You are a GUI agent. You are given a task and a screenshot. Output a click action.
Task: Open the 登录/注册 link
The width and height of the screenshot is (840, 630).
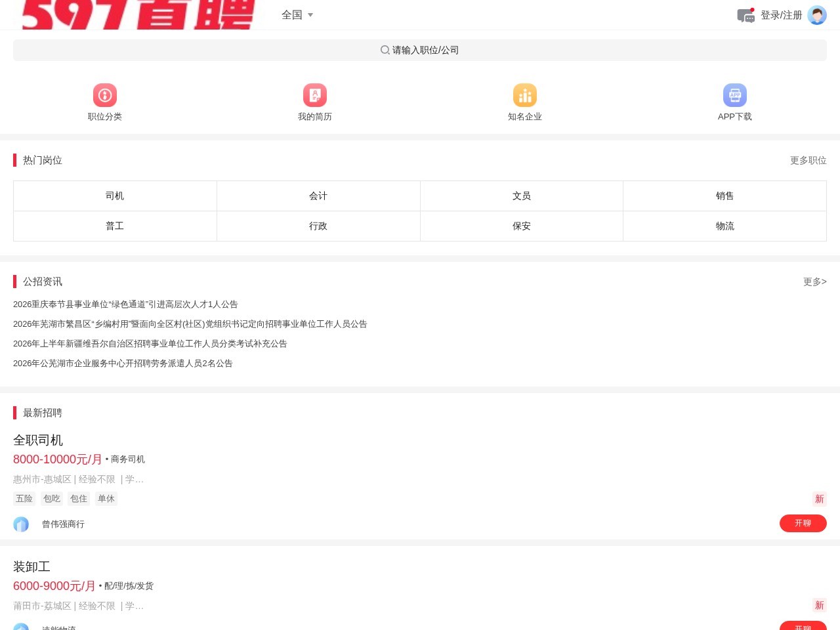coord(781,14)
